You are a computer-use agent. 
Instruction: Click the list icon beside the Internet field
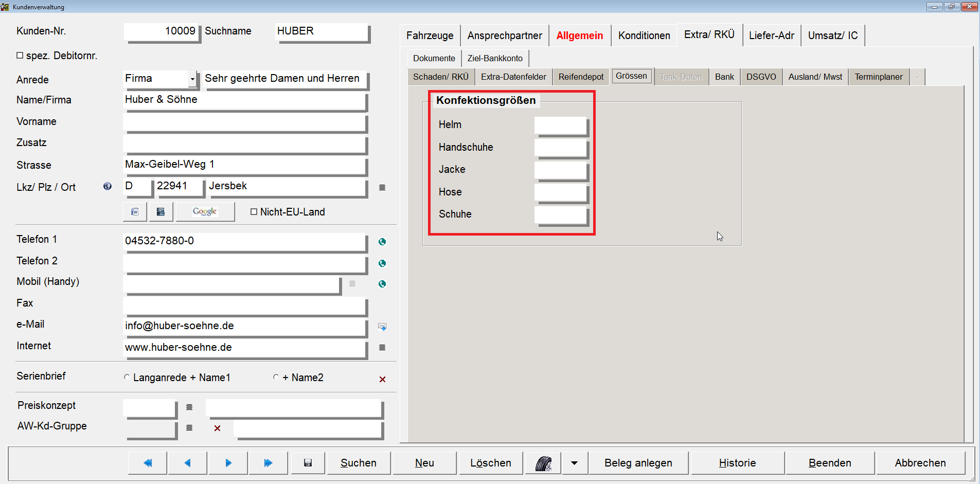point(382,348)
